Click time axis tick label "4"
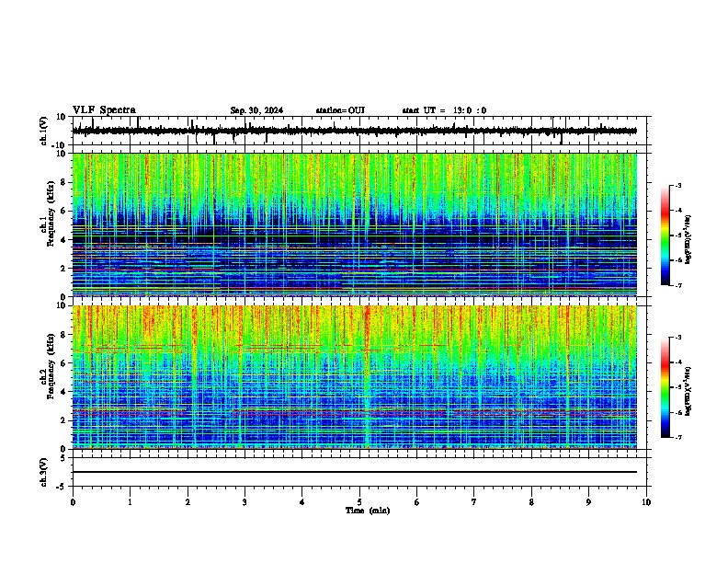 (302, 502)
